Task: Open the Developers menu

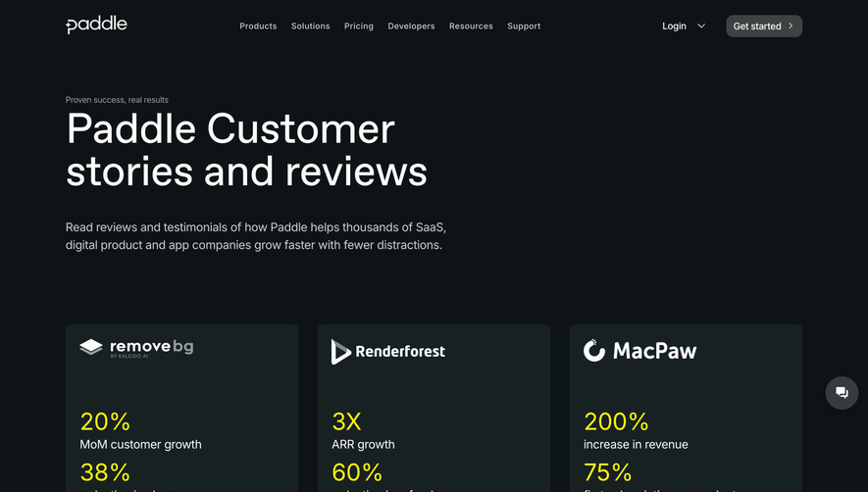Action: coord(411,26)
